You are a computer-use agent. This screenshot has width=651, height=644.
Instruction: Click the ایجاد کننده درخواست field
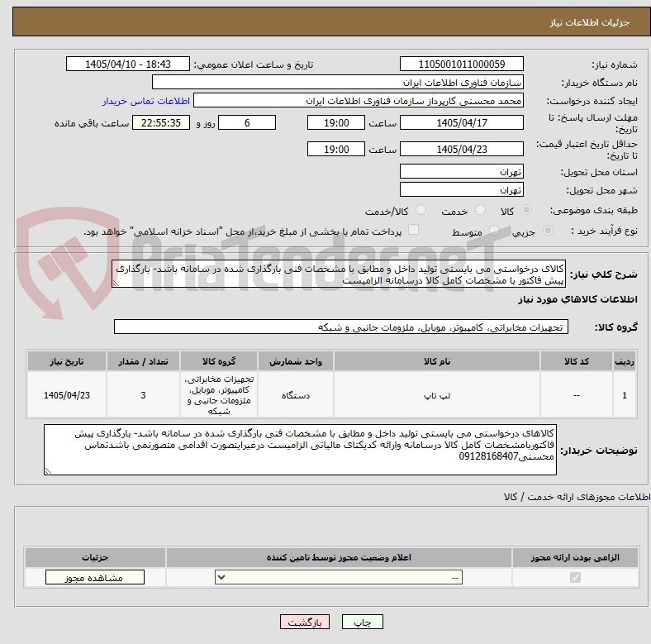coord(359,101)
